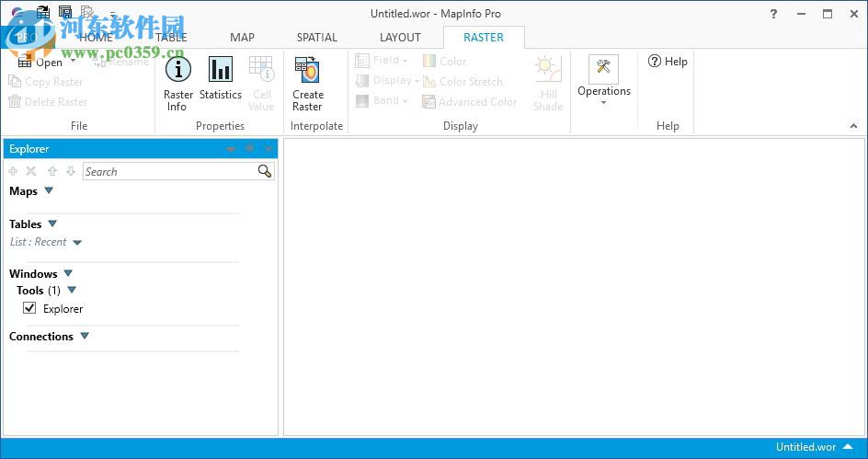
Task: Open the Raster Open button's dropdown arrow
Action: pos(73,61)
